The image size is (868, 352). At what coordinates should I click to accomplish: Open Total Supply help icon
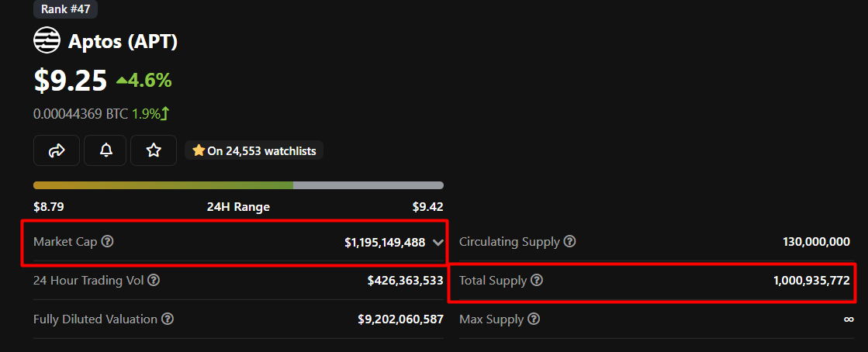click(x=537, y=280)
